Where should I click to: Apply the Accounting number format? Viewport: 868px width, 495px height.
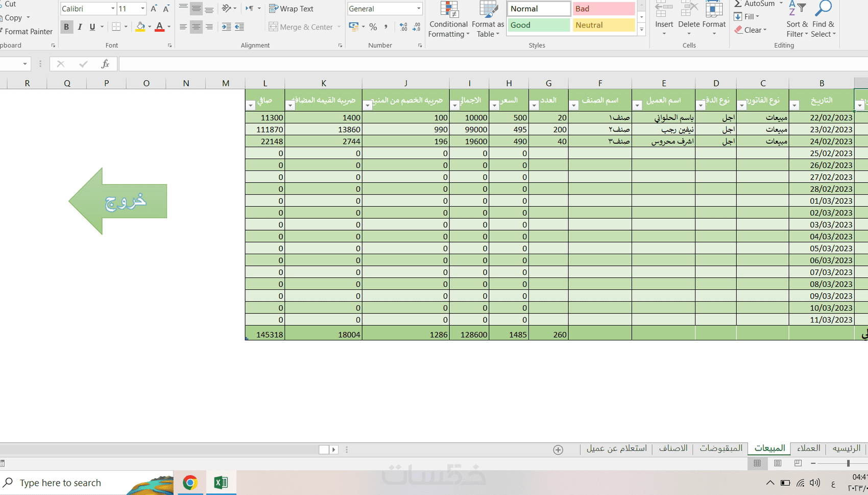(353, 27)
